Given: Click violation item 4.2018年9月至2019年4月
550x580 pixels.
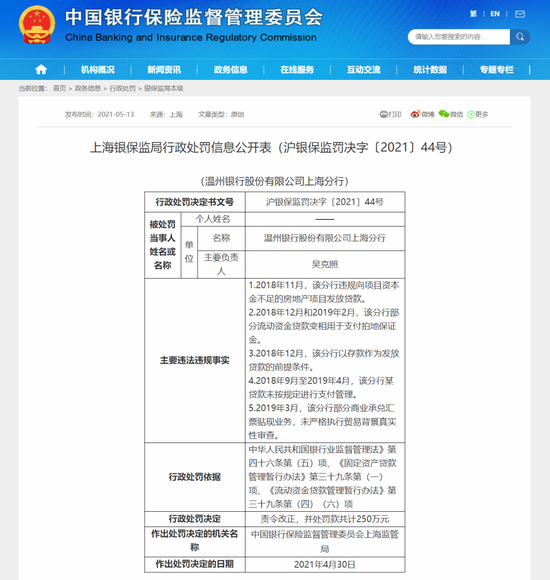Looking at the screenshot, I should coord(321,388).
